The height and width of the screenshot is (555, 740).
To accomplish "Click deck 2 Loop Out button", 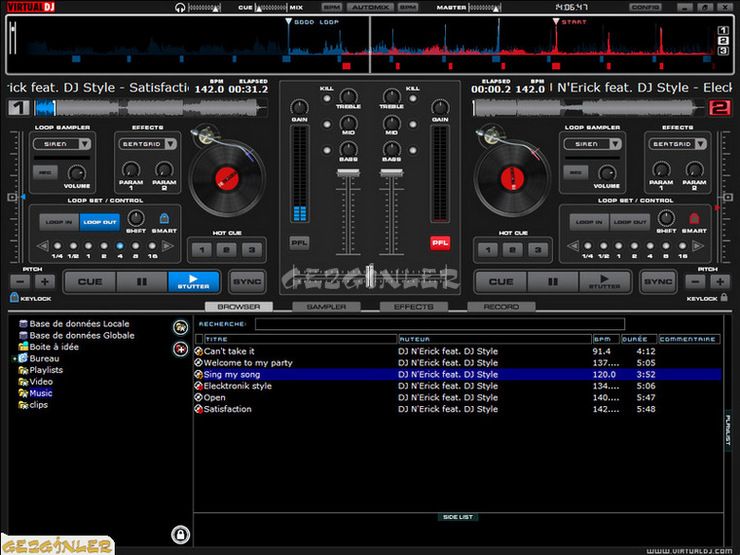I will pos(630,222).
